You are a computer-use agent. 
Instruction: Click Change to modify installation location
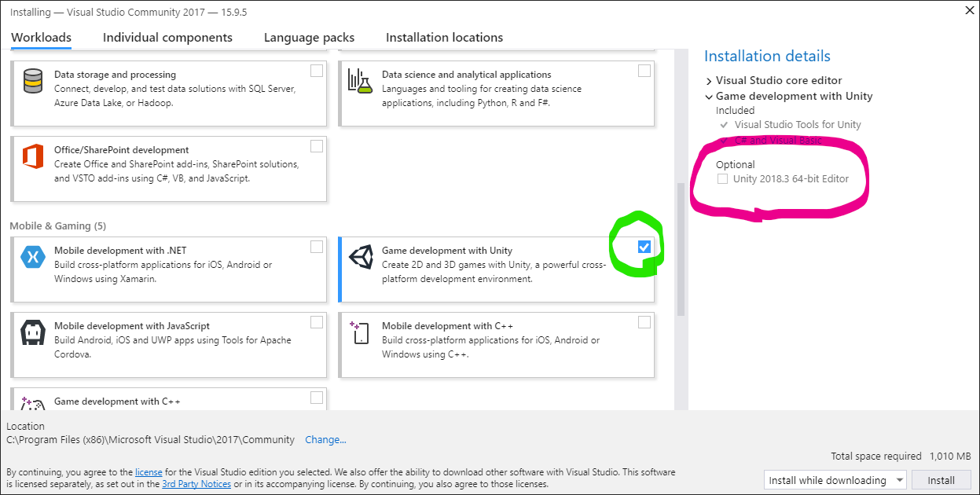(x=325, y=439)
